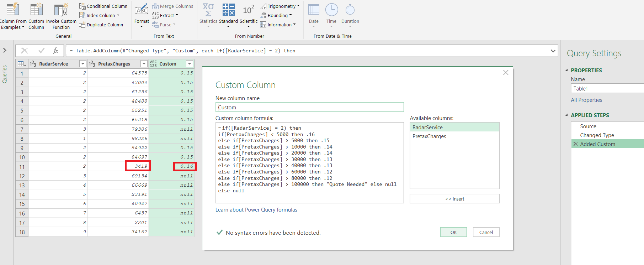Click the Insert button
The height and width of the screenshot is (265, 644).
coord(454,199)
